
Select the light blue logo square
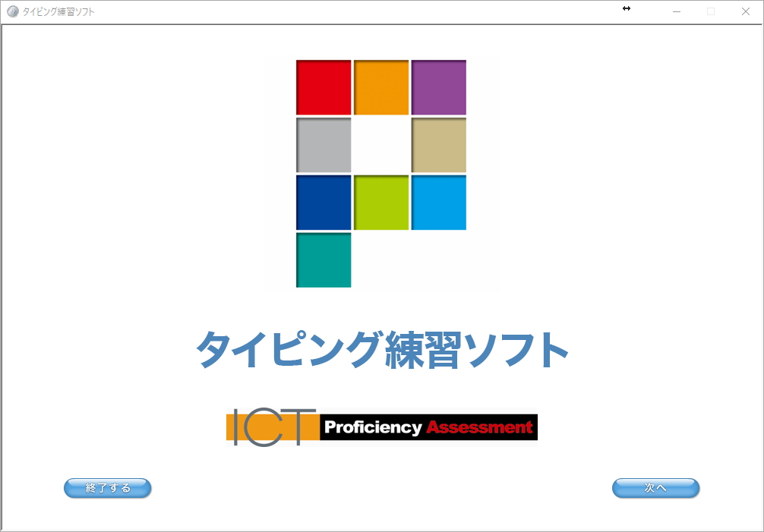tap(438, 203)
